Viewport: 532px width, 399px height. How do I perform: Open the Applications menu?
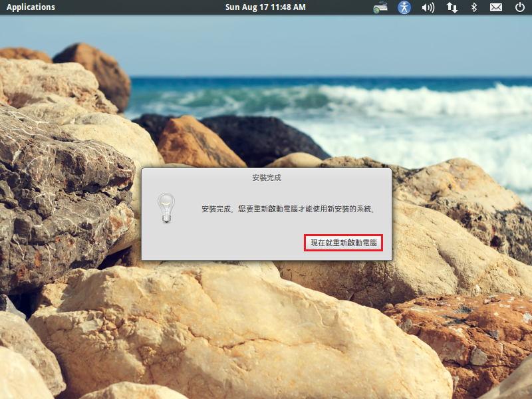click(x=31, y=7)
